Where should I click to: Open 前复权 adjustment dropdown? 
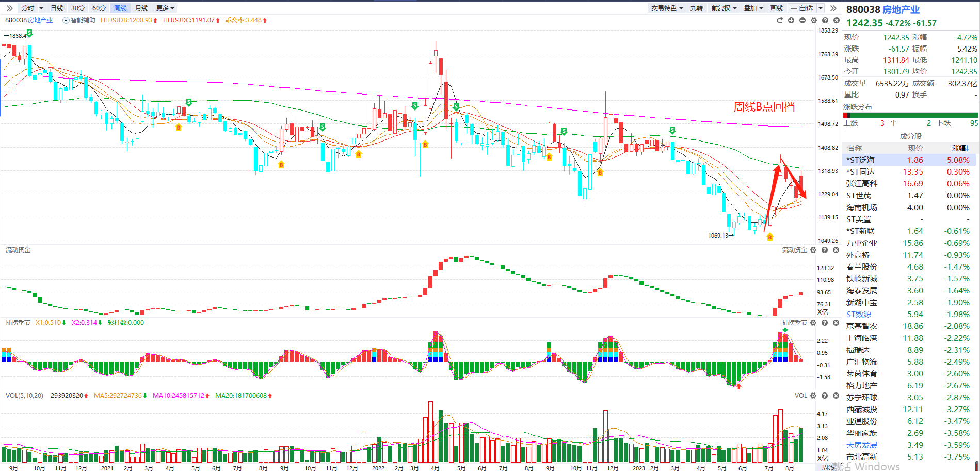724,8
